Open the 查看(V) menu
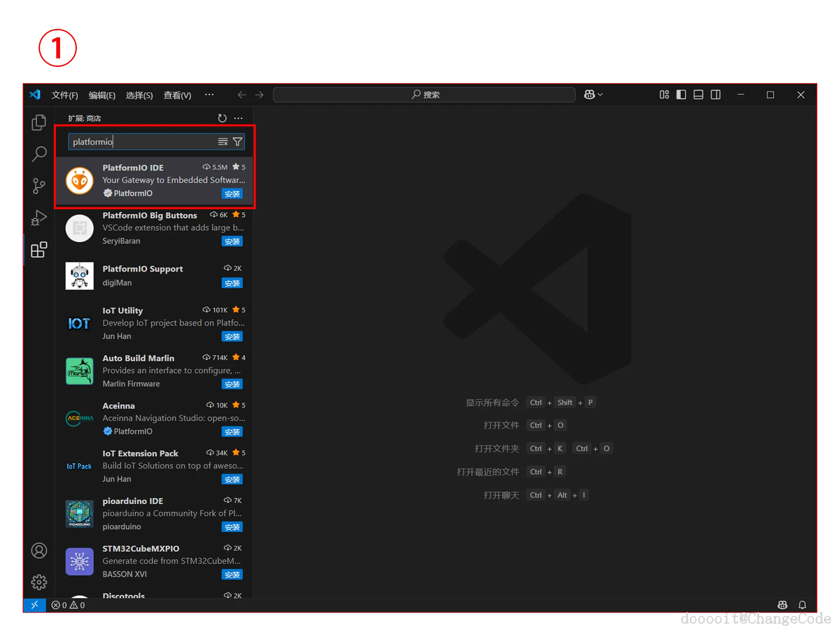 (177, 95)
